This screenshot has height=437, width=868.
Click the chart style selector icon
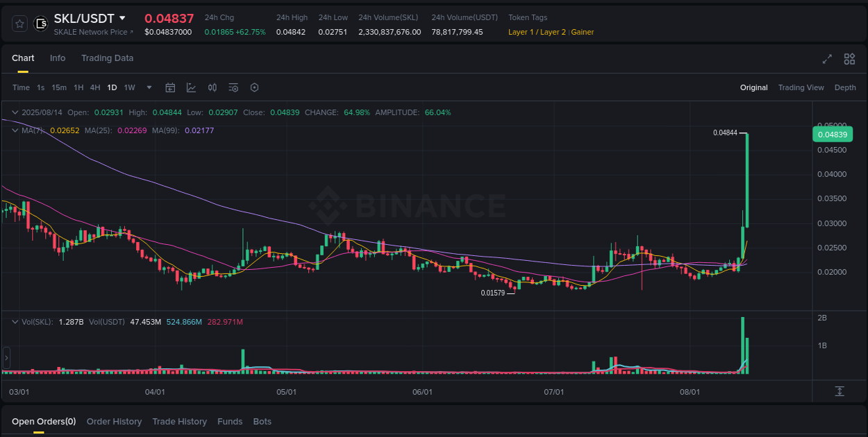click(x=191, y=87)
